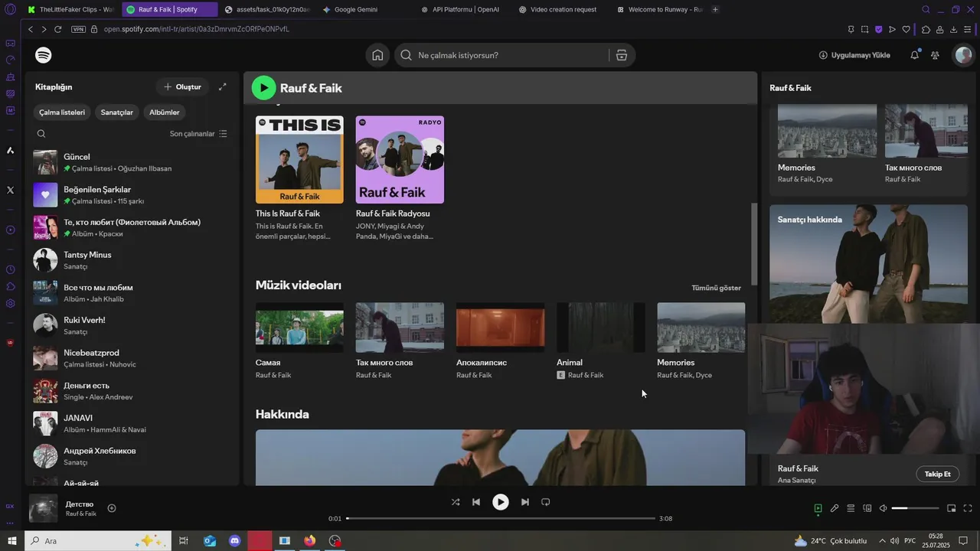Switch to Welcome to Runway tab
The height and width of the screenshot is (551, 980).
pos(660,9)
